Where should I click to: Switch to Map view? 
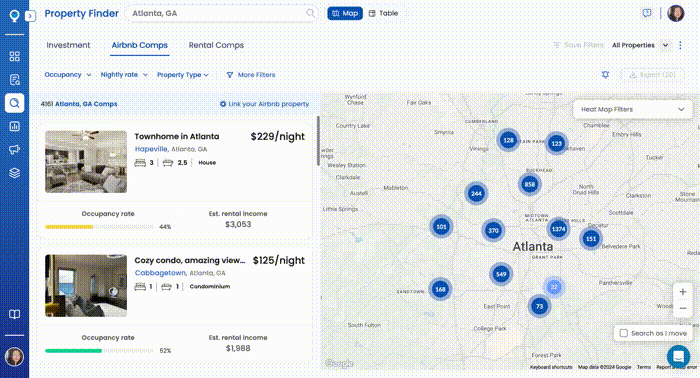pos(345,13)
